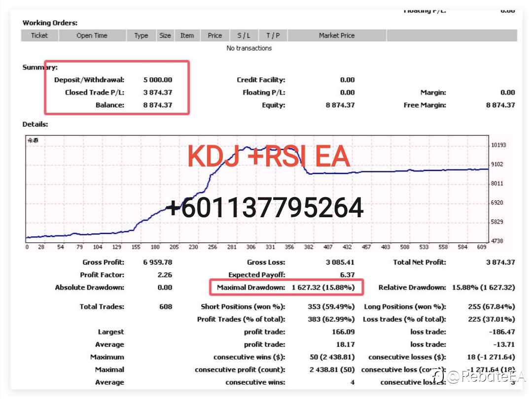Click the 10193 label on chart axis

[498, 145]
